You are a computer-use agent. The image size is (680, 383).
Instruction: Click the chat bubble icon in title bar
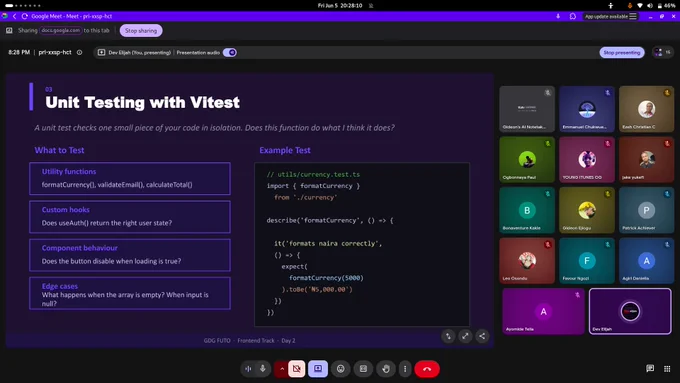[x=572, y=16]
